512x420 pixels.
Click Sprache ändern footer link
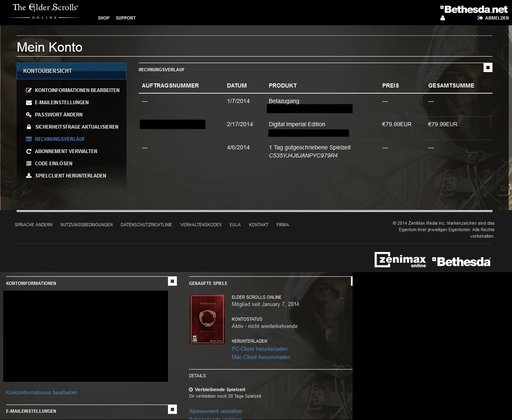coord(33,225)
